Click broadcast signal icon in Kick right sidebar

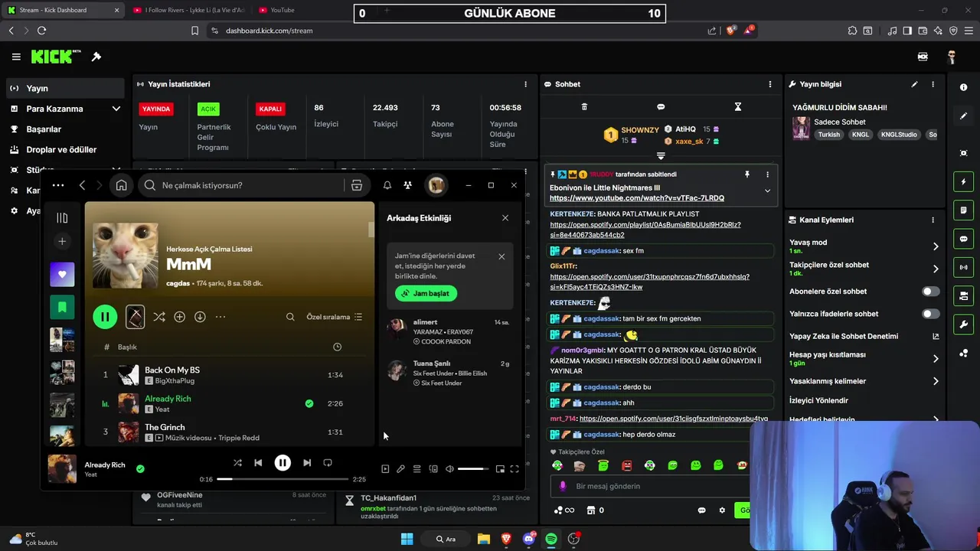click(x=964, y=267)
